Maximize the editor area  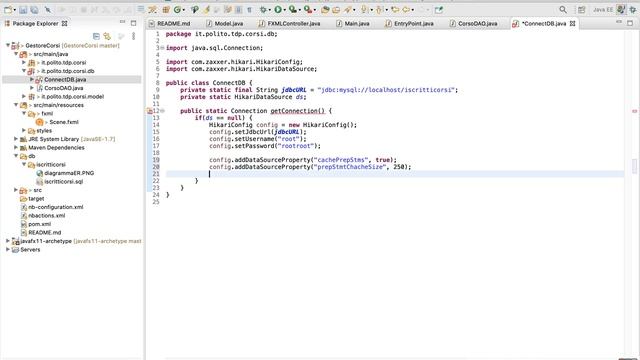[x=630, y=23]
